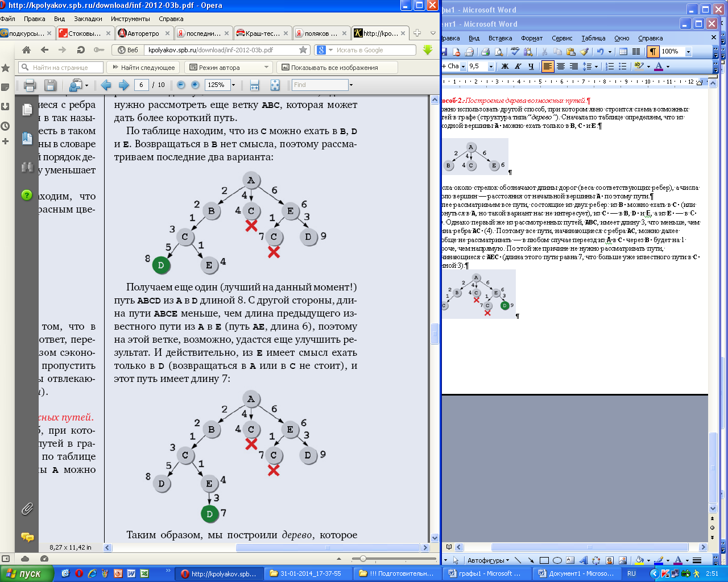Expand Режим автора dropdown
Image resolution: width=728 pixels, height=582 pixels.
click(x=267, y=68)
